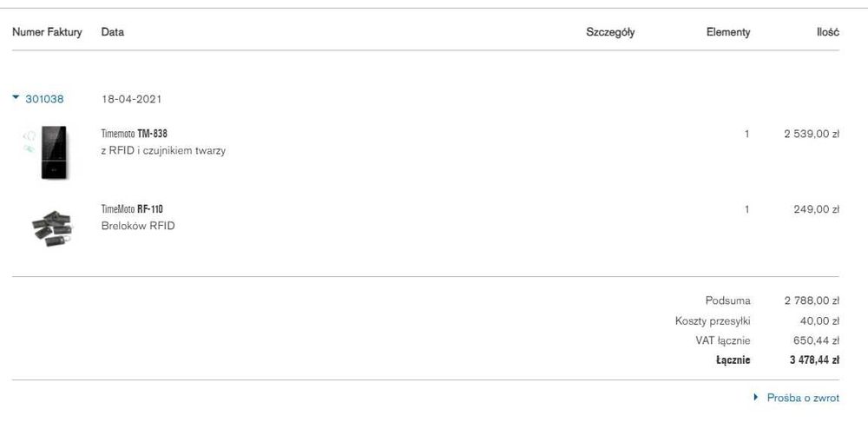Image resolution: width=868 pixels, height=422 pixels.
Task: Click the Numer Faktury column header
Action: [x=47, y=32]
